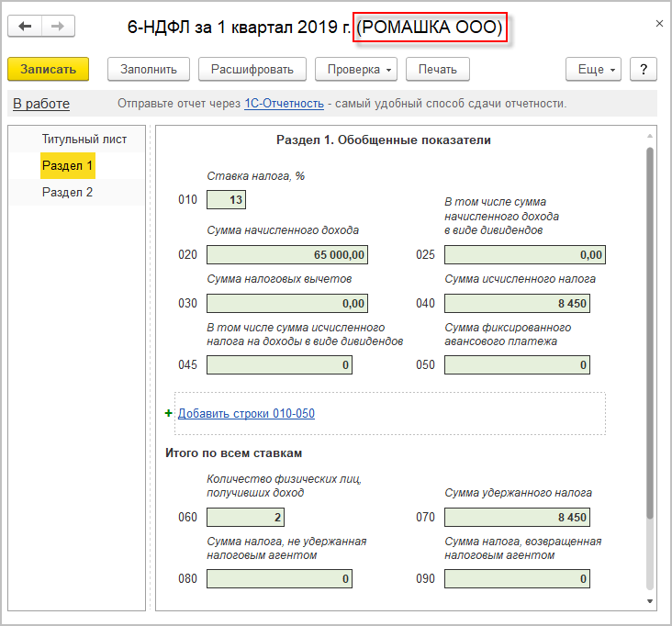Click the Добавить строки 010-050 link
672x626 pixels.
point(246,413)
